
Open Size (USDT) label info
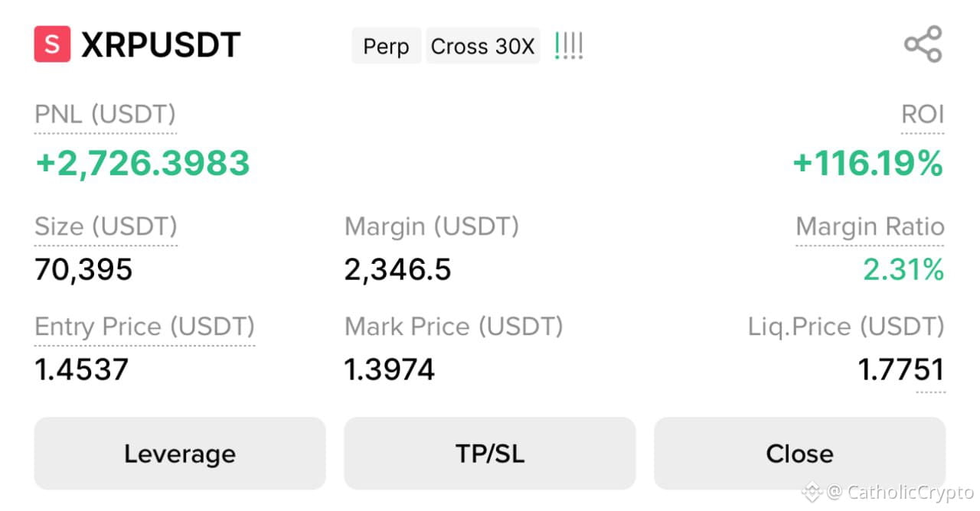point(106,226)
